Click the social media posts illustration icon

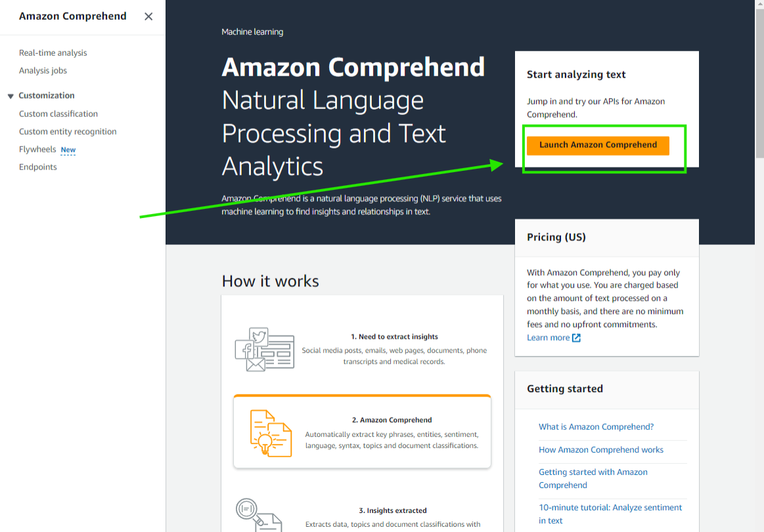pos(265,349)
